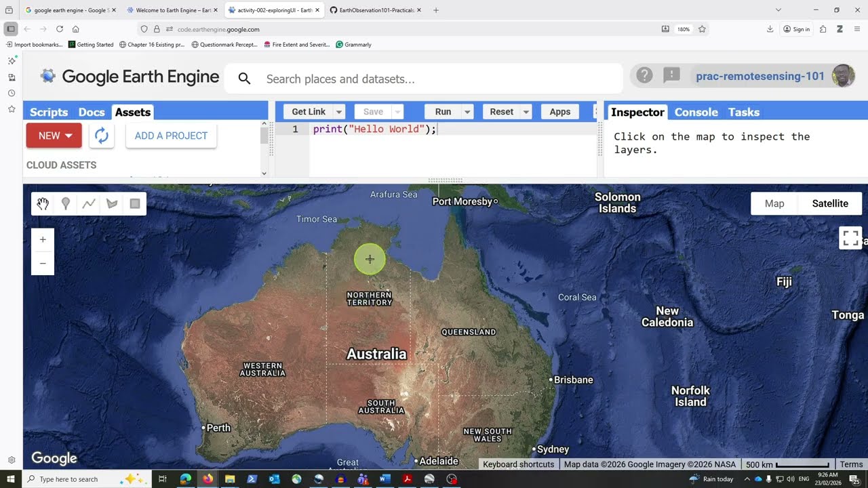The width and height of the screenshot is (868, 488).
Task: Switch map to Satellite view
Action: [830, 203]
